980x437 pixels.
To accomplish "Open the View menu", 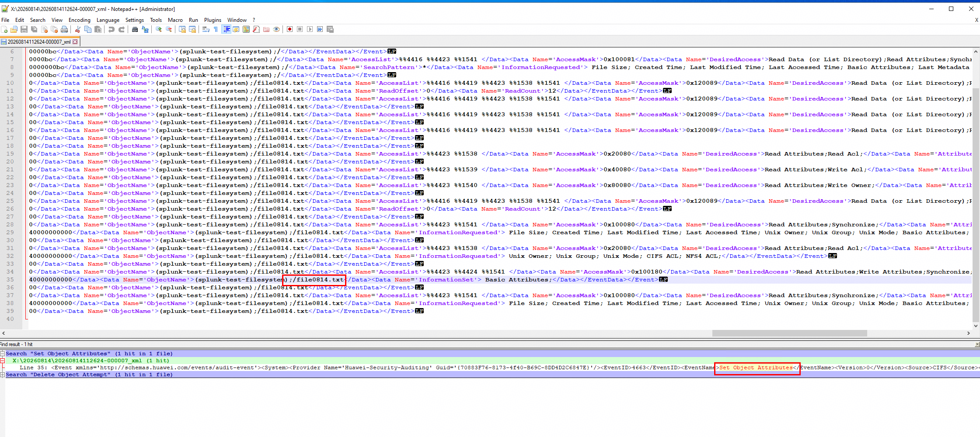I will pyautogui.click(x=57, y=20).
